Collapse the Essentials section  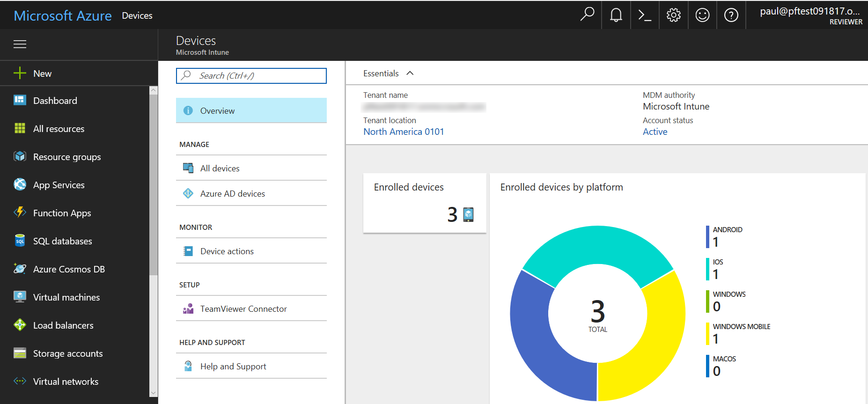tap(410, 73)
